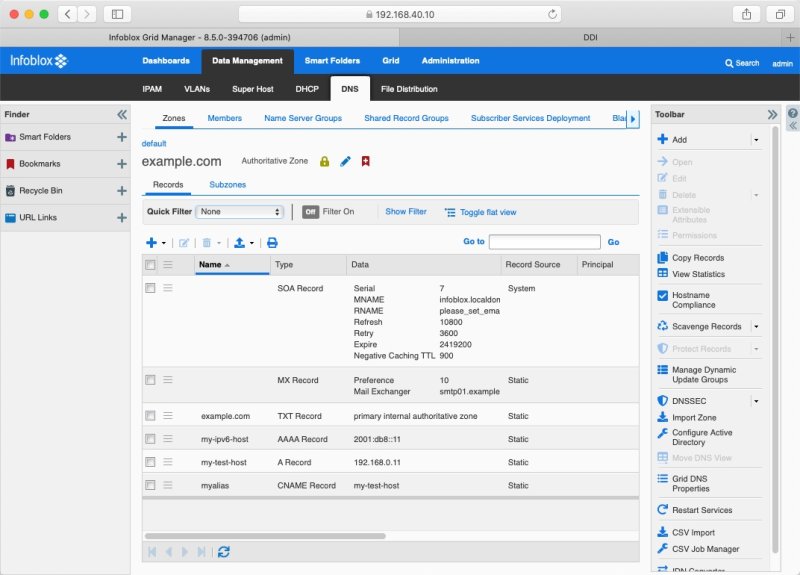The width and height of the screenshot is (800, 575).
Task: Click the Toolbar vertical scrollbar
Action: 776,339
